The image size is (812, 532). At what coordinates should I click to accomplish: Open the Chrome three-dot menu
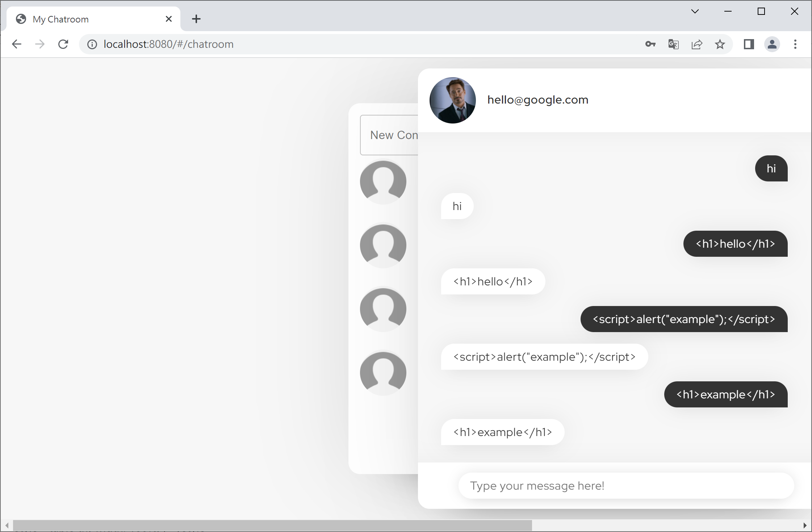click(795, 44)
